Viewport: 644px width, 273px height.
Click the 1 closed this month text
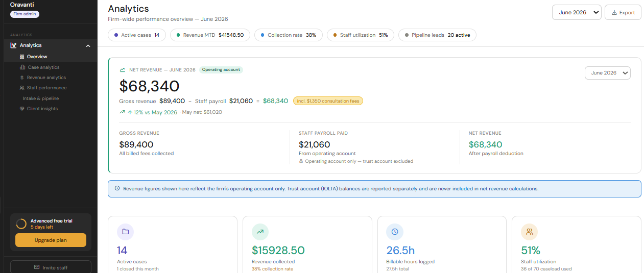pyautogui.click(x=138, y=269)
